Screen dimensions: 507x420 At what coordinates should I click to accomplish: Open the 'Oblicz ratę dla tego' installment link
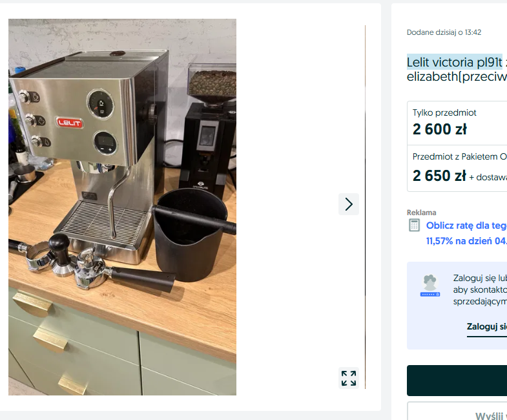(x=466, y=226)
